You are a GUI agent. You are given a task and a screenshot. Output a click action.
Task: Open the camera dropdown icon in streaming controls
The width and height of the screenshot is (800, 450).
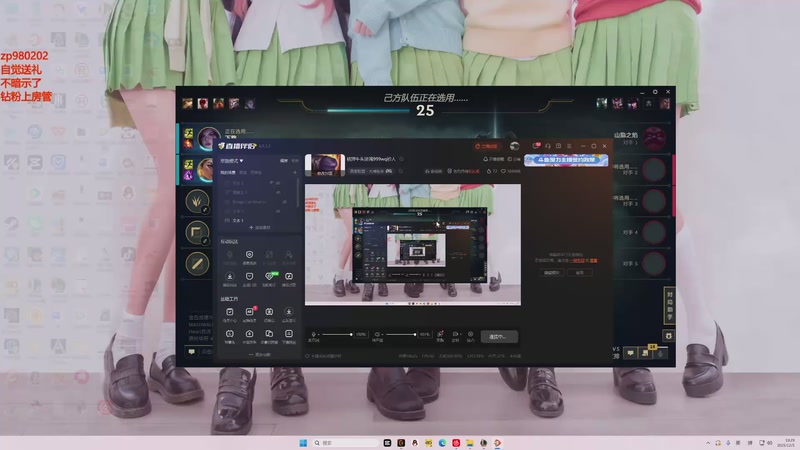coord(456,336)
